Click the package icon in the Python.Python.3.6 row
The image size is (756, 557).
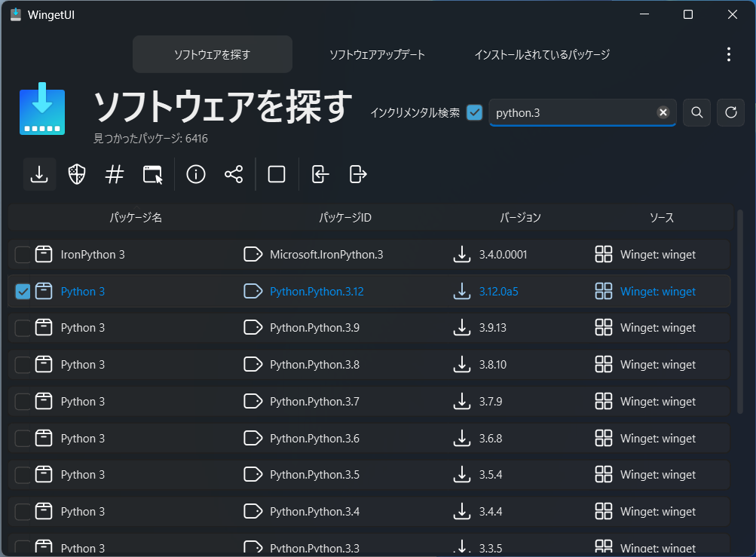pyautogui.click(x=44, y=438)
